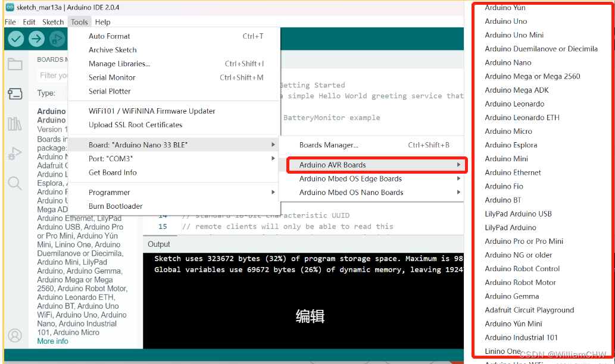
Task: Expand Arduino AVR Boards submenu
Action: [372, 165]
